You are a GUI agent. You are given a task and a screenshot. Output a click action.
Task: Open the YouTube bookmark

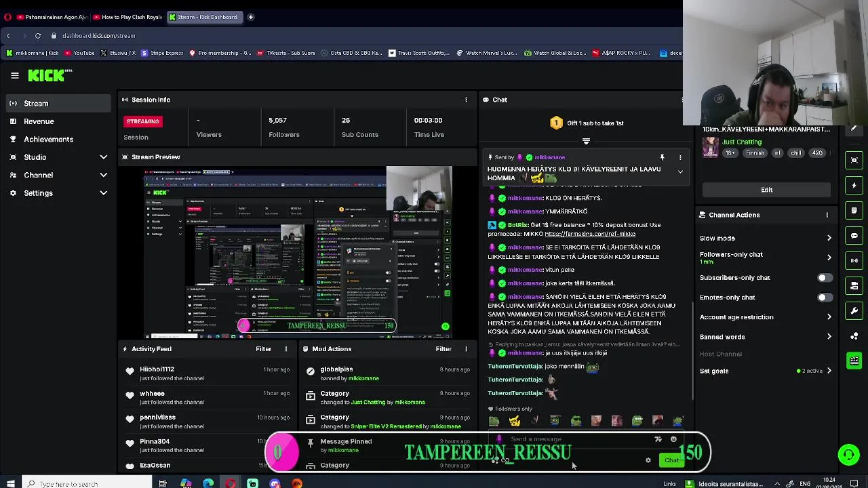pos(79,53)
